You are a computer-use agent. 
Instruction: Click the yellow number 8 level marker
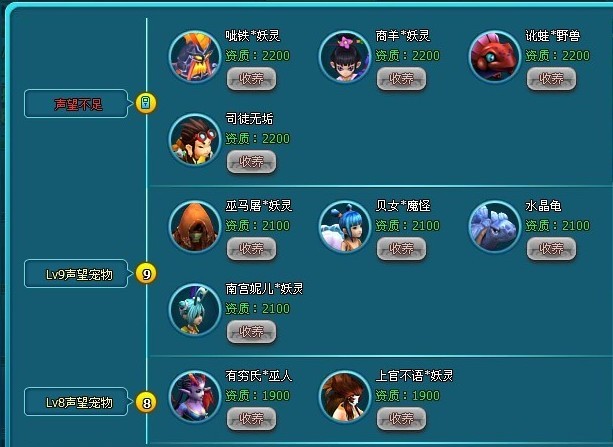point(146,402)
